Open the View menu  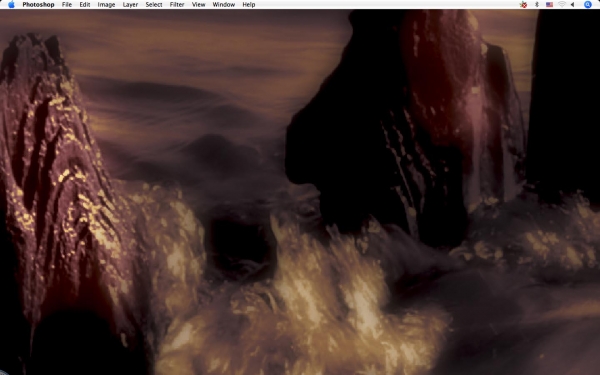pos(198,5)
